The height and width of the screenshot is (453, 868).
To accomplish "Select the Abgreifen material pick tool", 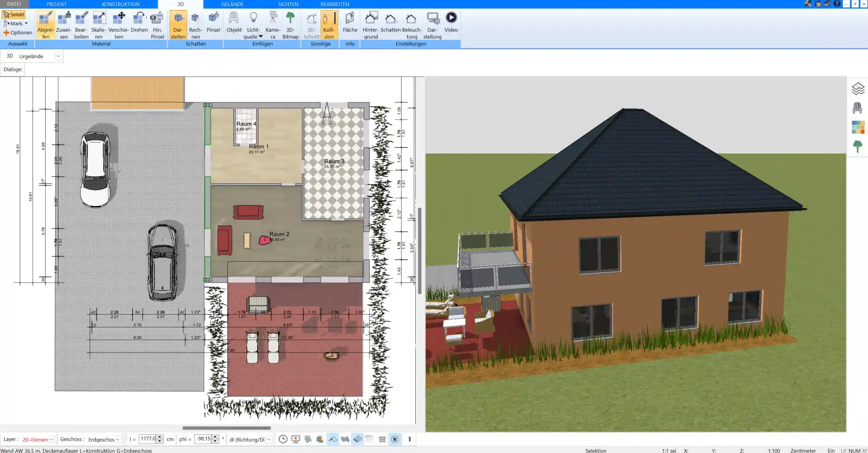I will tap(46, 25).
